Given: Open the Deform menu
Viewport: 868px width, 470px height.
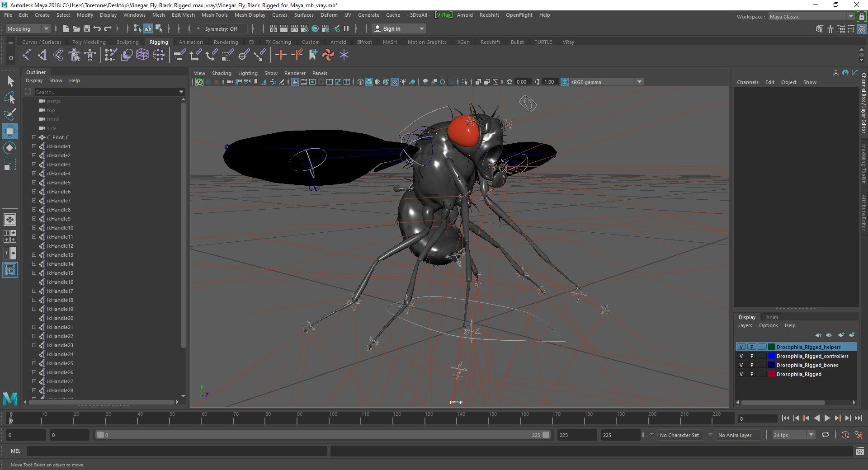Looking at the screenshot, I should (329, 15).
